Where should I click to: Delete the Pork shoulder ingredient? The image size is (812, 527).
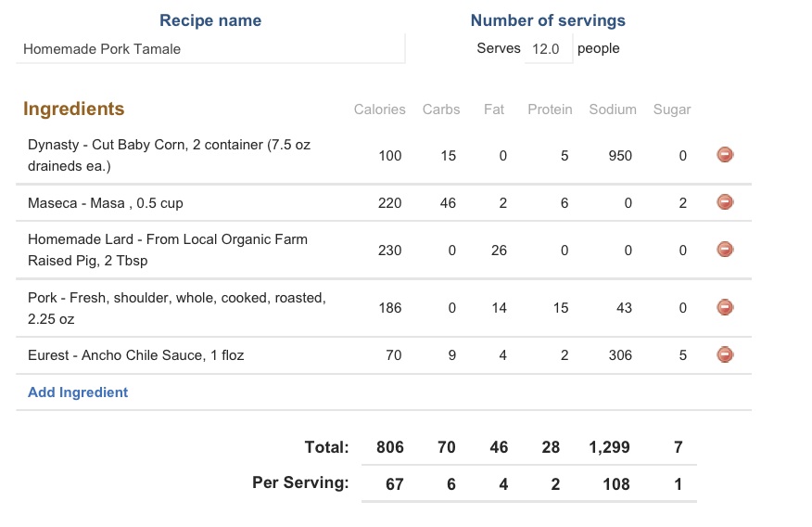coord(726,307)
